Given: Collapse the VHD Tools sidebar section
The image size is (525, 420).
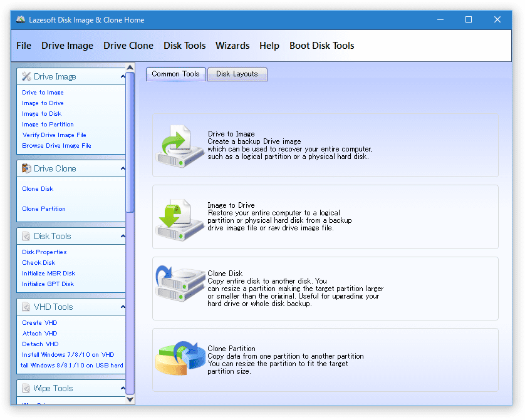Looking at the screenshot, I should click(x=123, y=307).
